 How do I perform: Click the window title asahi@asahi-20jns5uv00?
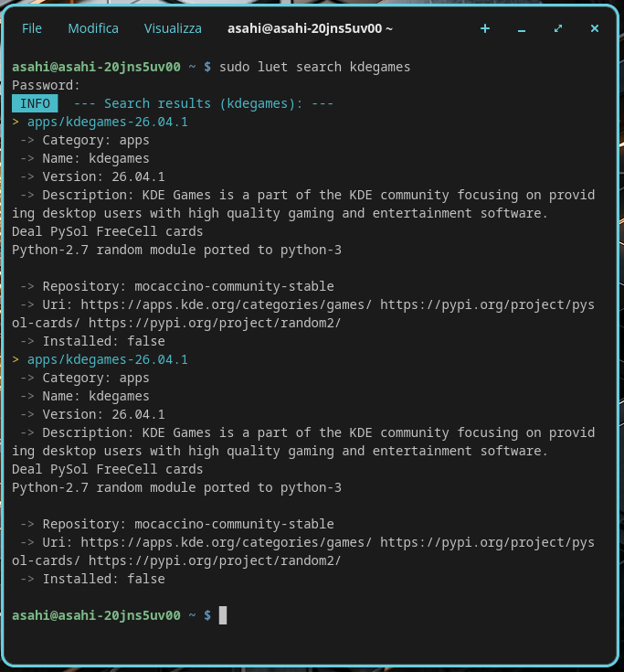click(310, 28)
